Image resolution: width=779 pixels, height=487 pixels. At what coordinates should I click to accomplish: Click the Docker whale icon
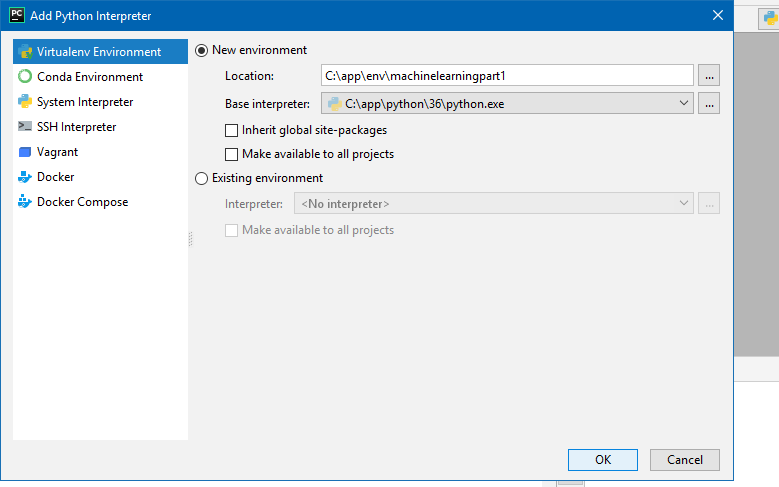[25, 177]
